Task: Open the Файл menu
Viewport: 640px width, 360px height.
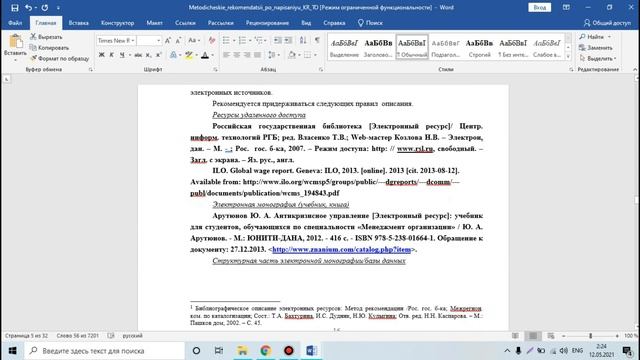Action: tap(15, 23)
